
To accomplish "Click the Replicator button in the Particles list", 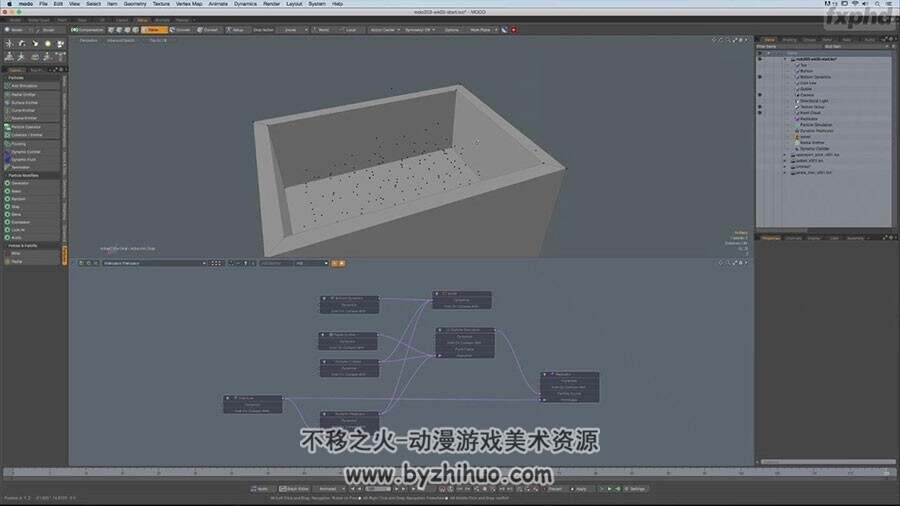I will pos(32,167).
